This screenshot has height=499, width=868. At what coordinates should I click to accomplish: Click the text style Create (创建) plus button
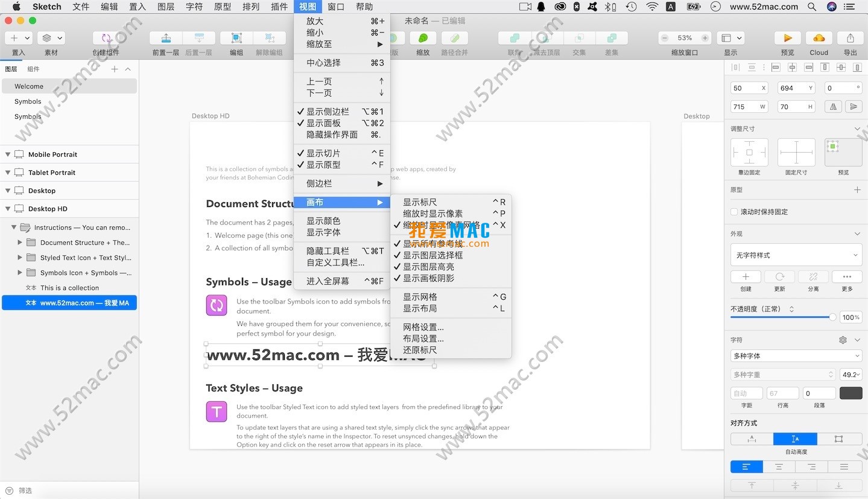(x=746, y=277)
